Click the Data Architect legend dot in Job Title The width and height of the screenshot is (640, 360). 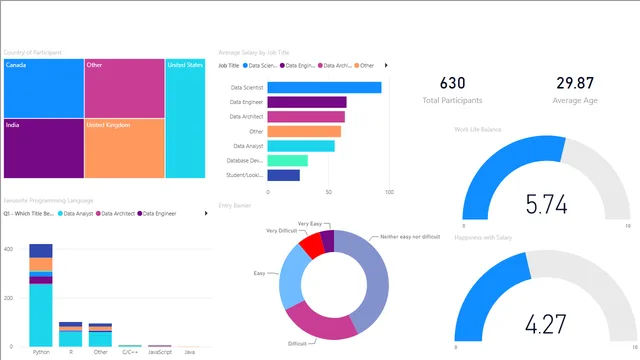point(320,65)
